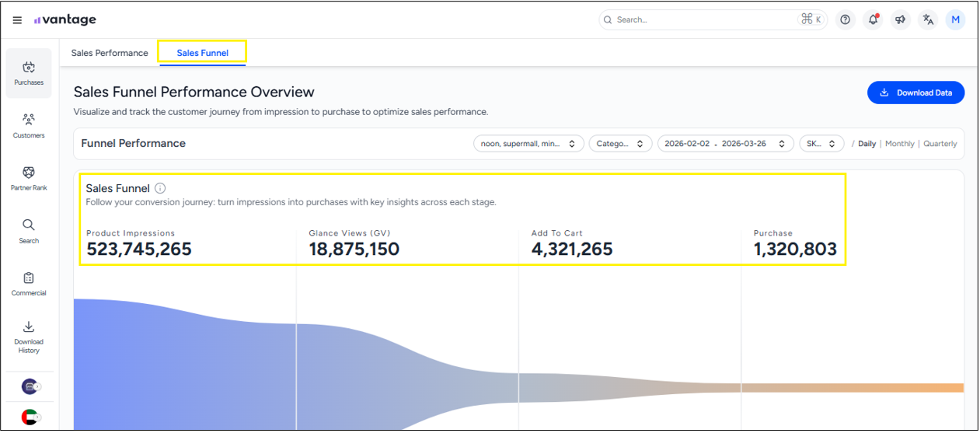The width and height of the screenshot is (980, 433).
Task: Open the language translate icon
Action: [x=927, y=20]
